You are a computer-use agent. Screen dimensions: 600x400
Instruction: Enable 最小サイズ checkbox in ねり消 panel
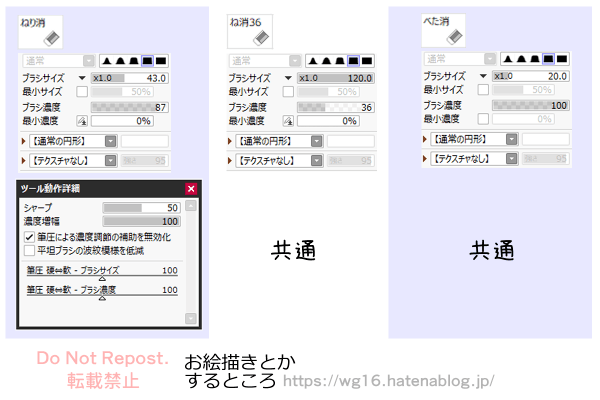pyautogui.click(x=82, y=92)
